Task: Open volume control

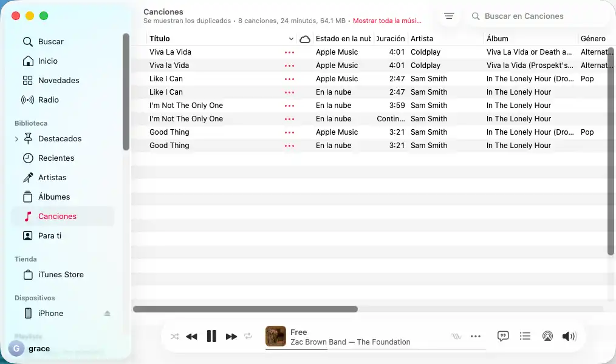Action: tap(569, 336)
